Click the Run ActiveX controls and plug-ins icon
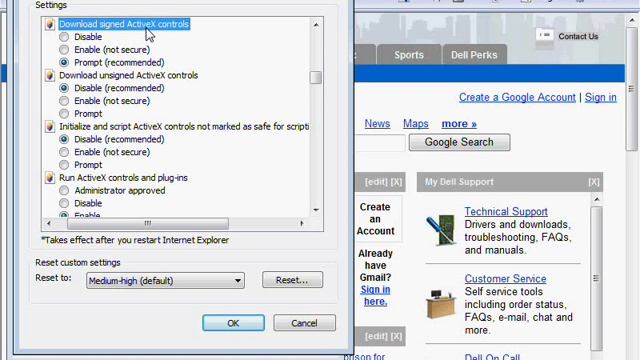 click(x=50, y=178)
